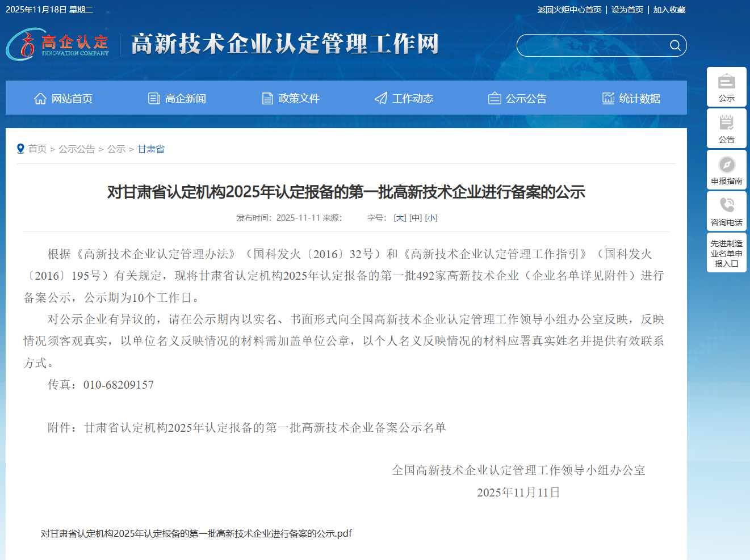Screen dimensions: 750x560
Task: Set font size to large [大]
Action: click(400, 218)
